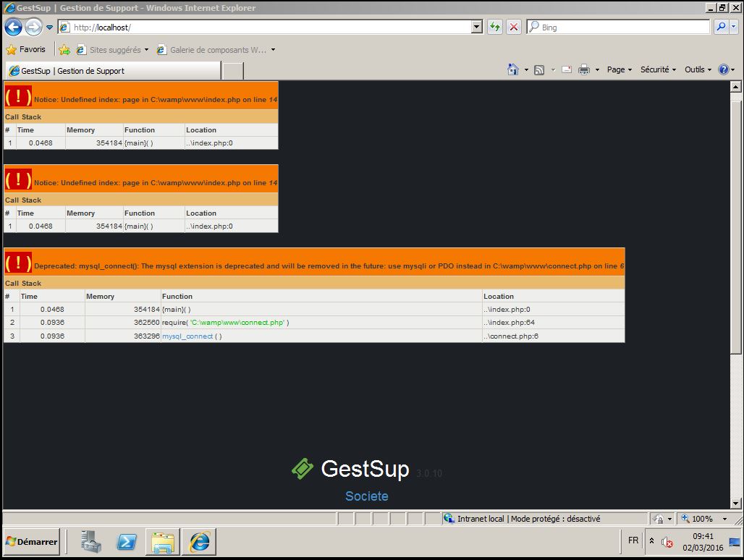
Task: Click the Deprecated mysql_connect error header
Action: (314, 261)
